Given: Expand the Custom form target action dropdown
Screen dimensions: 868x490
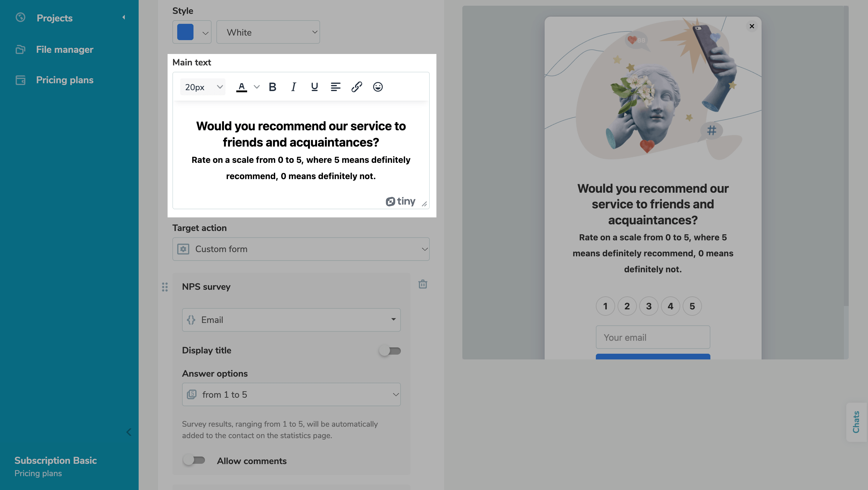Looking at the screenshot, I should pos(300,249).
